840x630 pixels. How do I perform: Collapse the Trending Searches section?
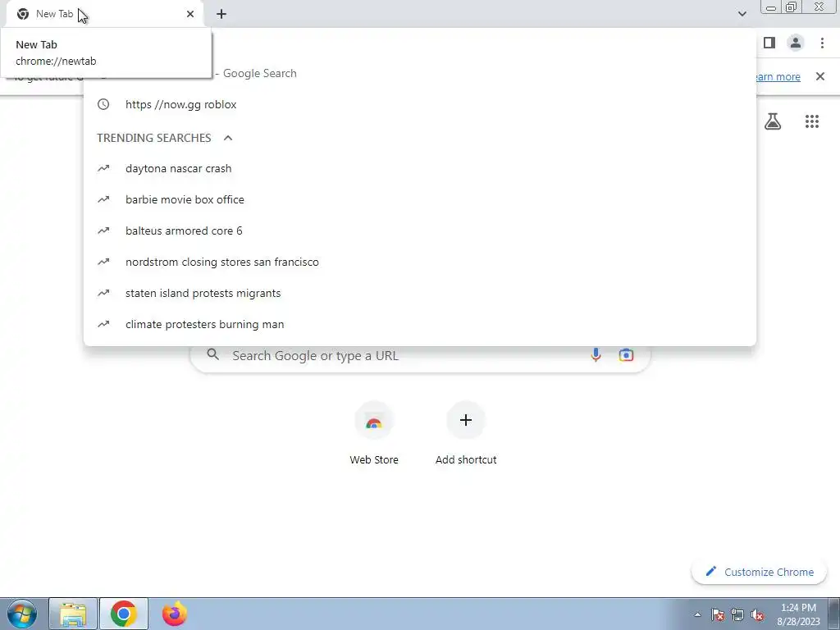[228, 138]
